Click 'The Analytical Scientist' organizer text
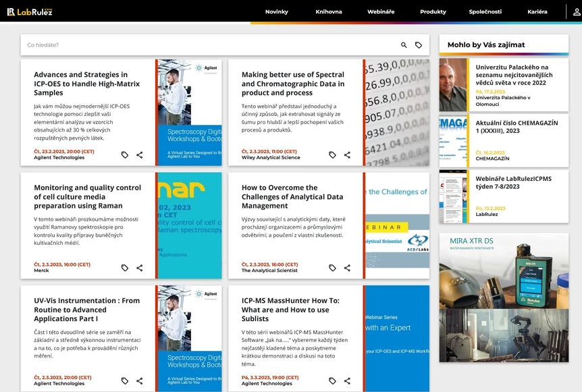Screen dimensions: 582x392 click(x=269, y=271)
